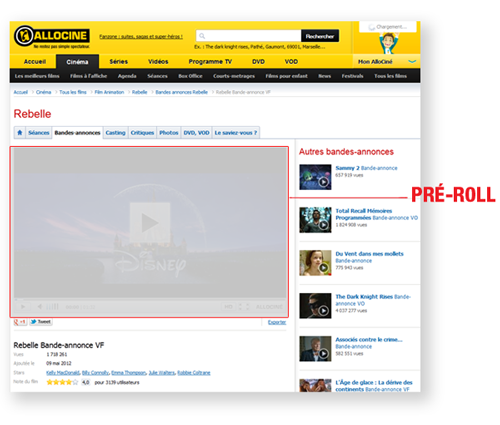This screenshot has width=500, height=425.
Task: Open the home icon tab for Rebelle
Action: coord(20,133)
